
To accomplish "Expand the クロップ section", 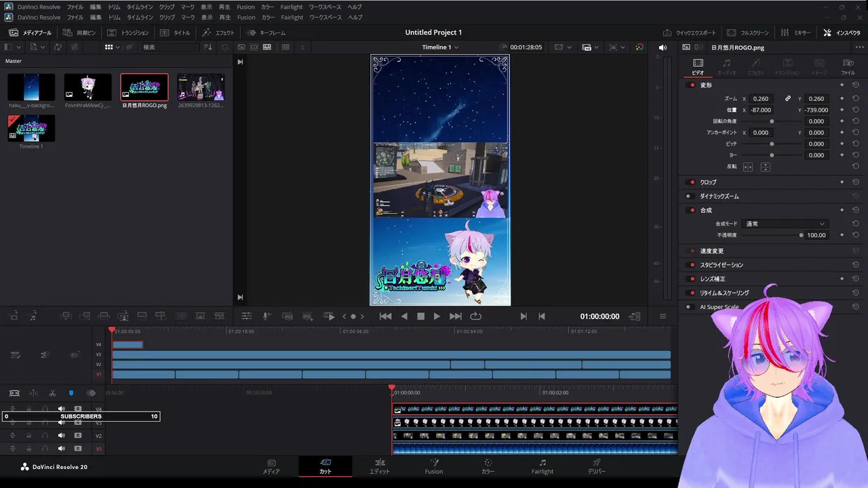I will [x=708, y=182].
